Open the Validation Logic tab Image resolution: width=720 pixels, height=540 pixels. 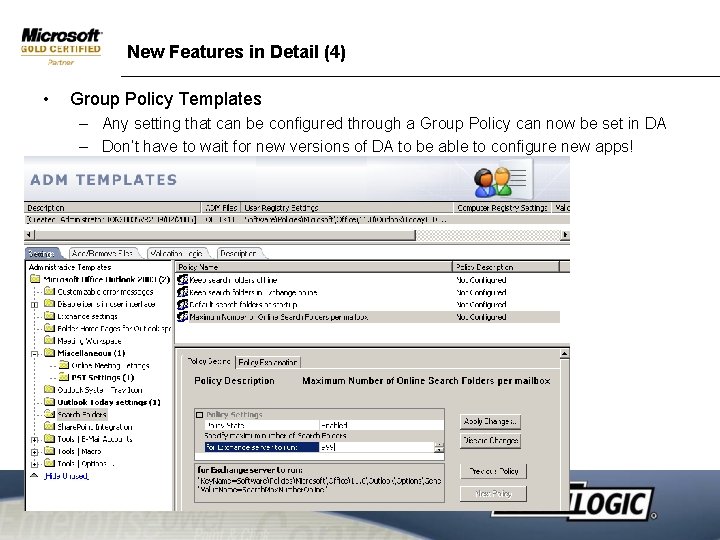(x=176, y=253)
